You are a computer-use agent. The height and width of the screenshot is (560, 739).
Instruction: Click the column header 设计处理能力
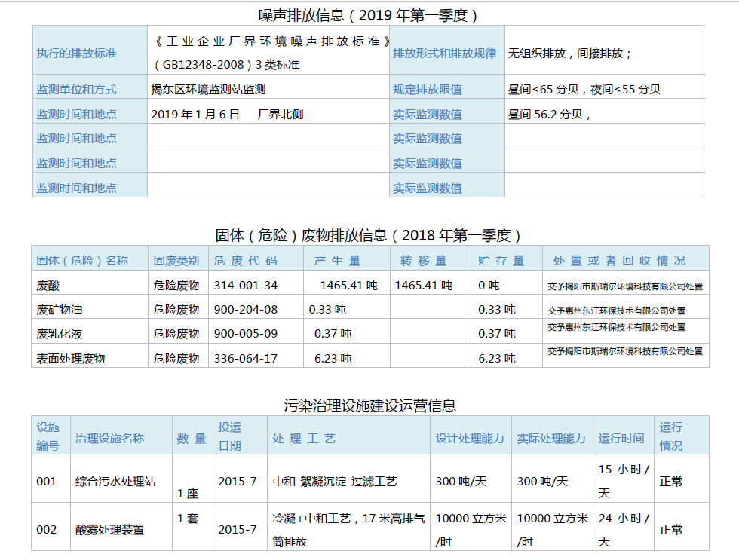point(470,439)
